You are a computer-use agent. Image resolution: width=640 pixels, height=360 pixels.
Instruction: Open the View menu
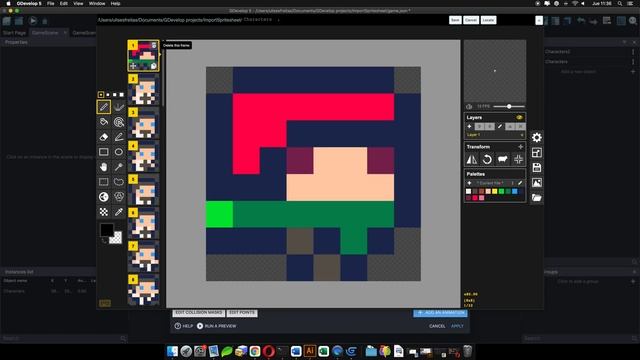tap(78, 3)
